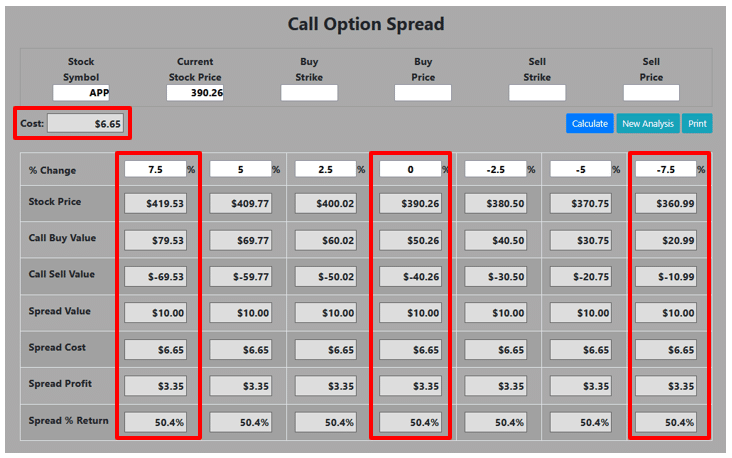Click the 0 percent change input
Image resolution: width=732 pixels, height=458 pixels.
(x=410, y=170)
